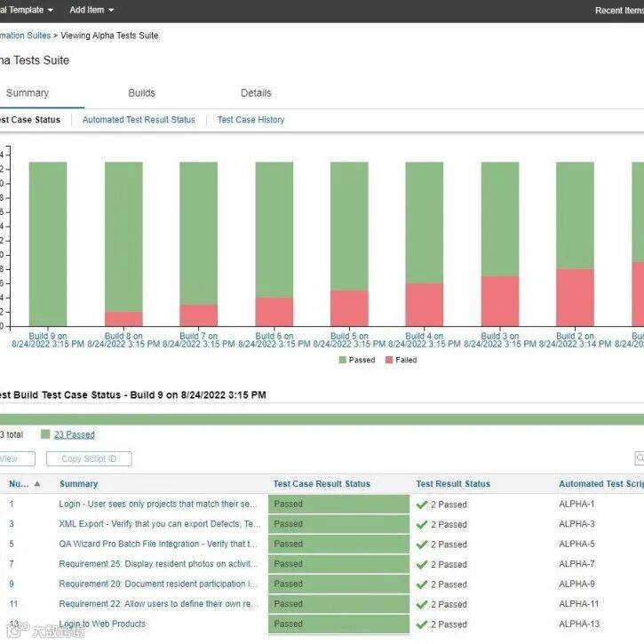Click the checkmark icon in ALPHA-9 row
Screen dimensions: 644x644
(422, 584)
